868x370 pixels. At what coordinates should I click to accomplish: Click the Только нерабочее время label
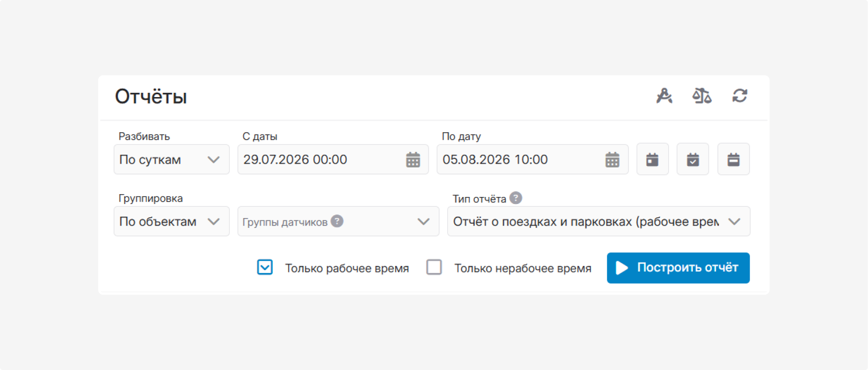click(523, 268)
